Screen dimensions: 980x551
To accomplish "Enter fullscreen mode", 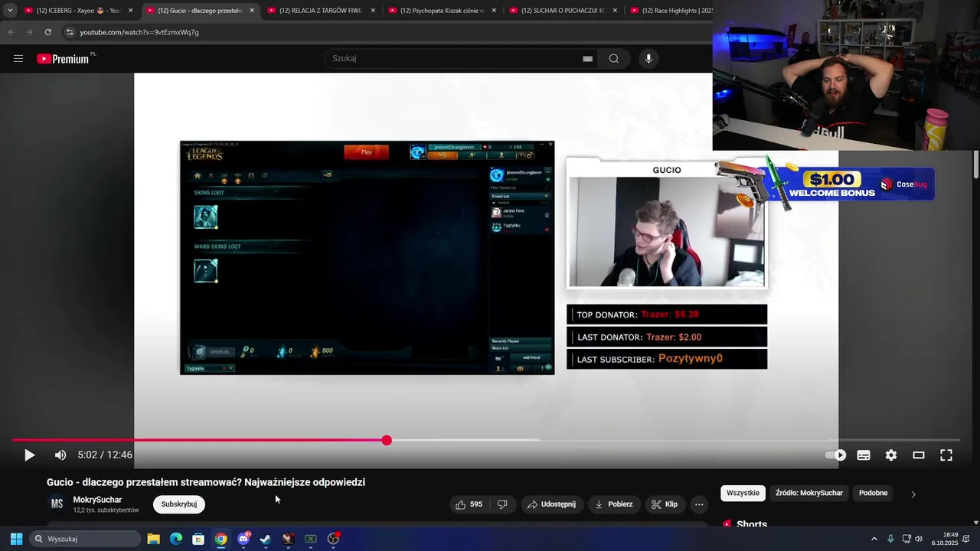I will [x=946, y=455].
